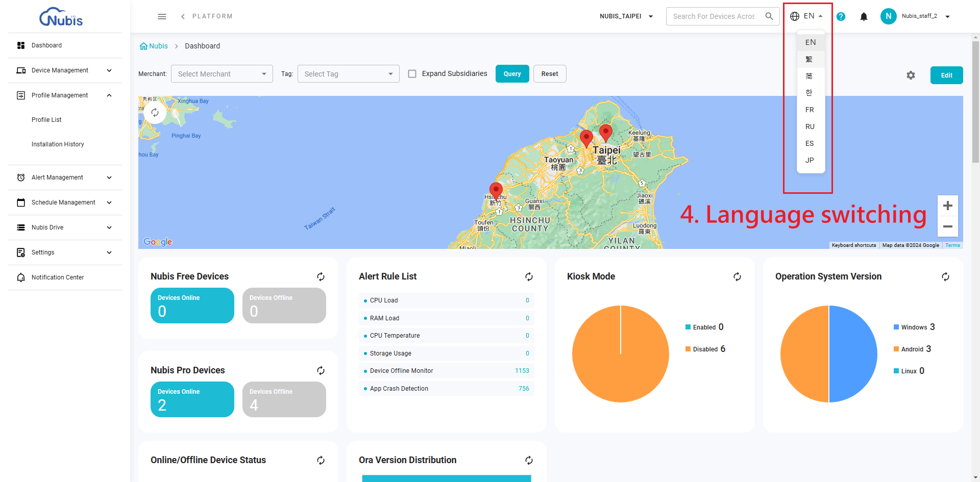This screenshot has height=482, width=980.
Task: Click the Profile Management sidebar icon
Action: point(21,95)
